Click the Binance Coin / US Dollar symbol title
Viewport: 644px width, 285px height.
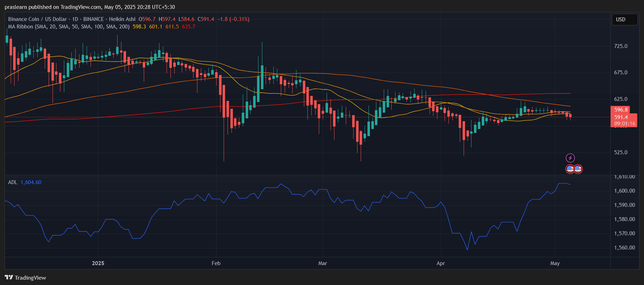37,19
